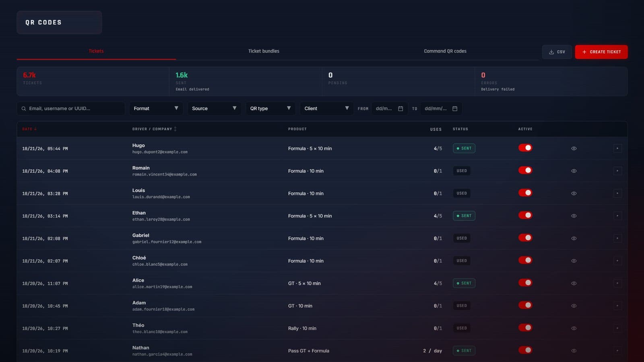
Task: Click email hugo.dupont2@example.com
Action: click(160, 152)
